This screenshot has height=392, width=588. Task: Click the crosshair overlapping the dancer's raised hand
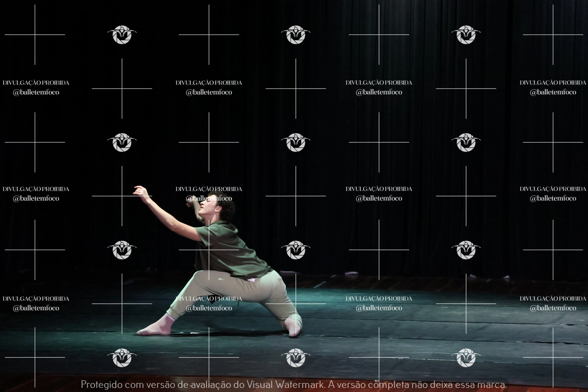(x=122, y=196)
